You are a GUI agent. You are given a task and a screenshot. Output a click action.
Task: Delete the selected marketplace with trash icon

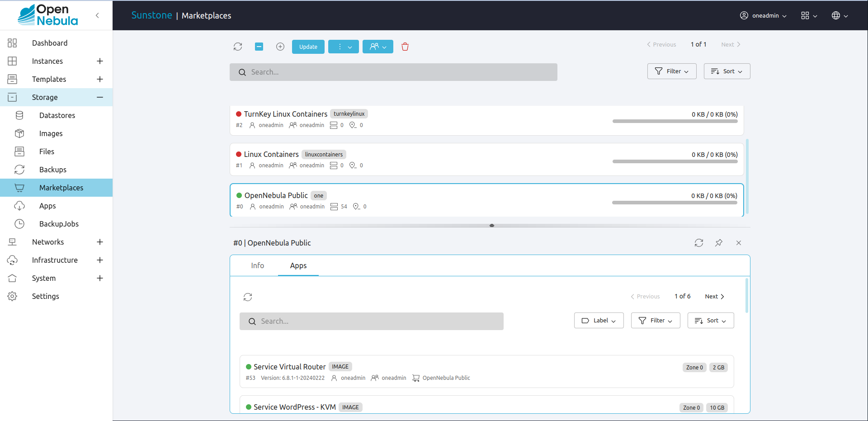pyautogui.click(x=405, y=47)
